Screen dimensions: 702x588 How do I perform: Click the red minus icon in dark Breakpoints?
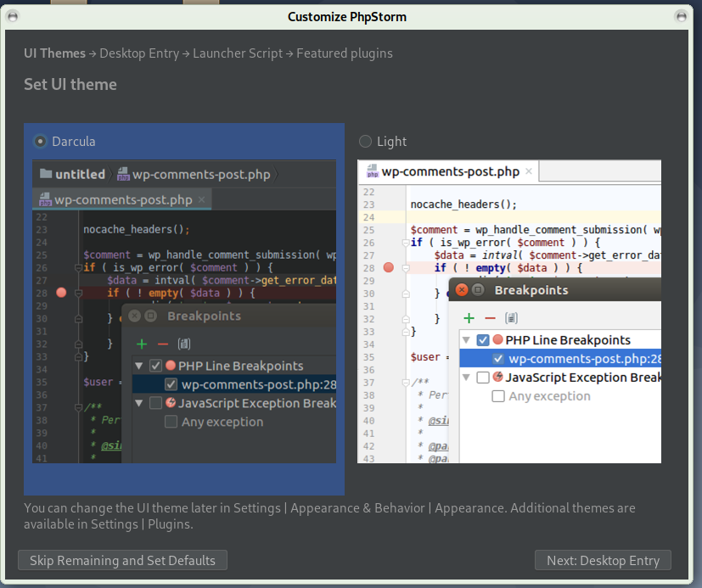click(x=162, y=344)
